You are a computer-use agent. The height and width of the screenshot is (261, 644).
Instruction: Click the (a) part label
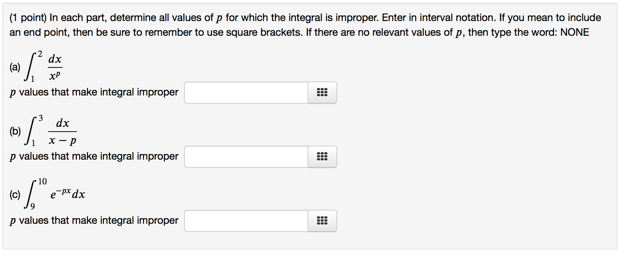pyautogui.click(x=15, y=67)
